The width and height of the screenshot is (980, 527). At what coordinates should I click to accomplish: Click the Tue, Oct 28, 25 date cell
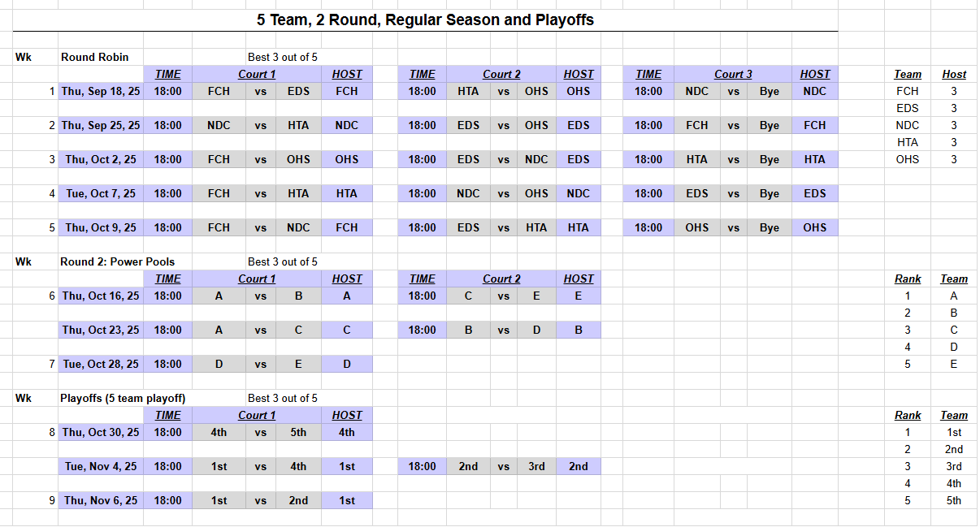101,364
